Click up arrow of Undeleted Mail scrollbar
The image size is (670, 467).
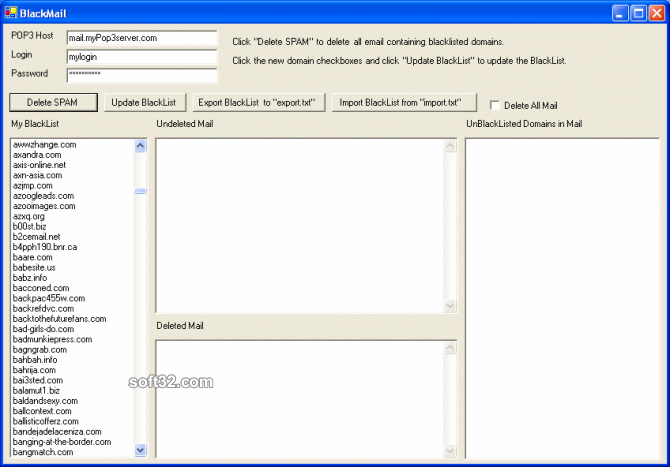[x=449, y=146]
